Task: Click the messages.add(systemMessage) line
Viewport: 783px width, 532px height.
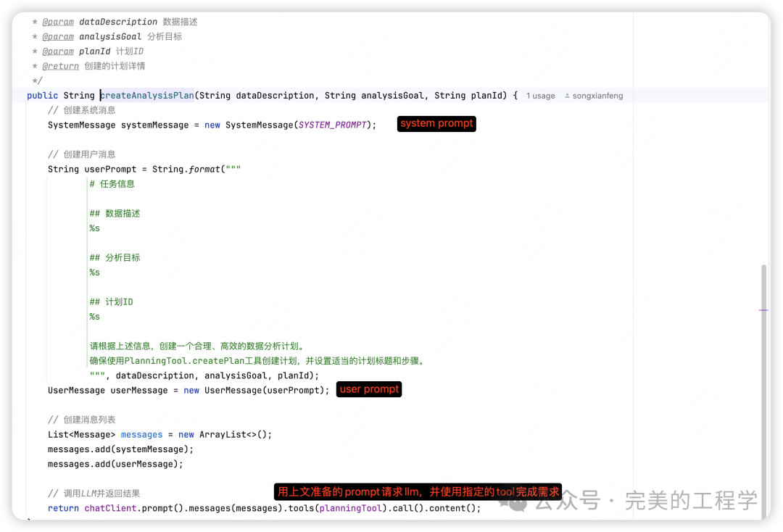Action: [121, 449]
